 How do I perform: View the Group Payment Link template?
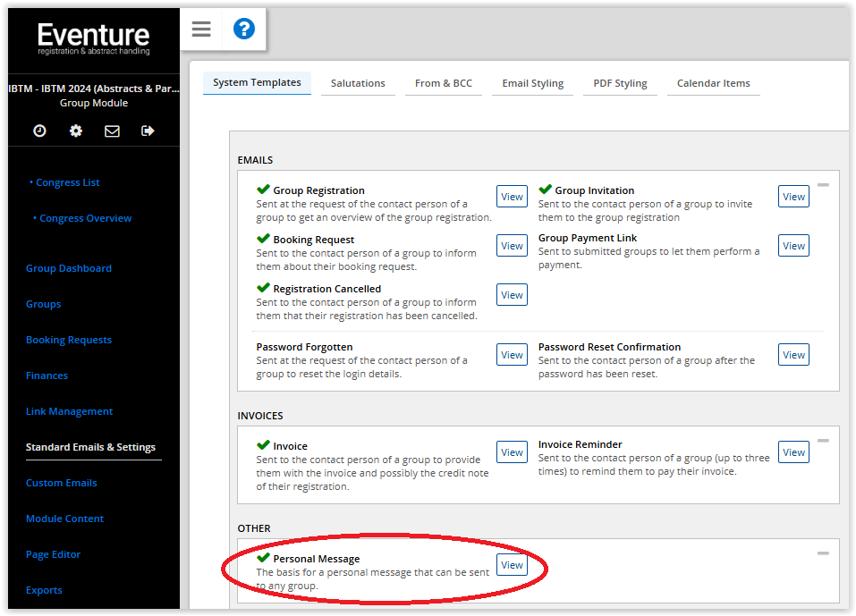(793, 246)
